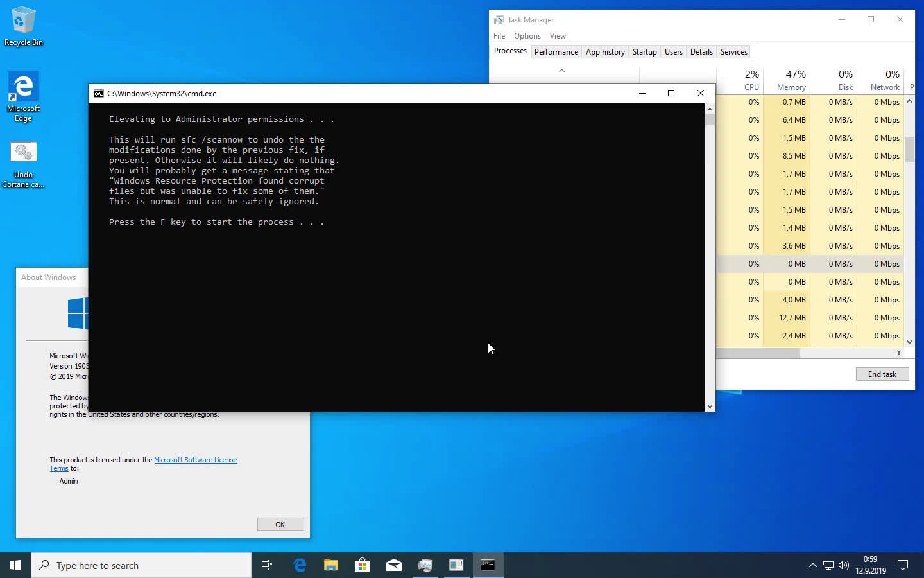Click the Task Manager title bar icon
Image resolution: width=924 pixels, height=578 pixels.
[x=499, y=20]
